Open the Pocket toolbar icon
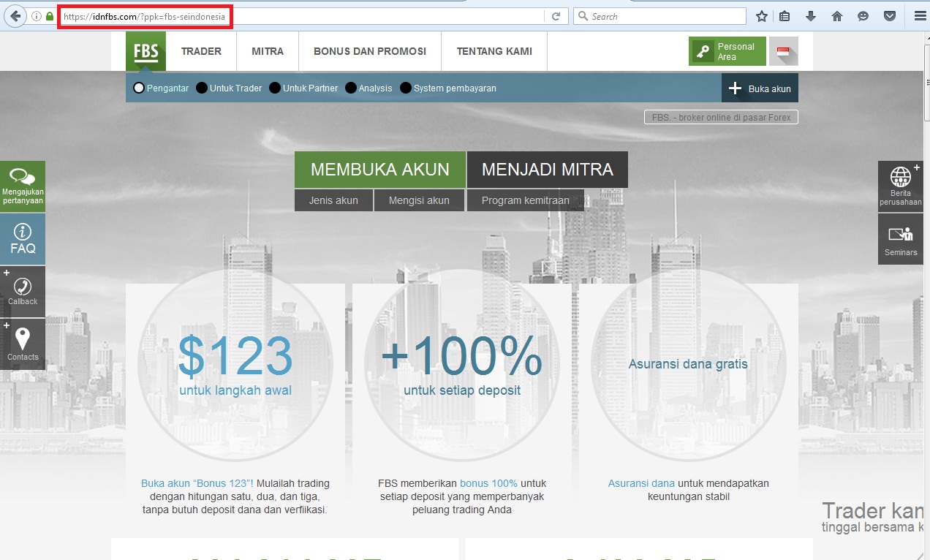Viewport: 930px width, 560px height. click(890, 16)
